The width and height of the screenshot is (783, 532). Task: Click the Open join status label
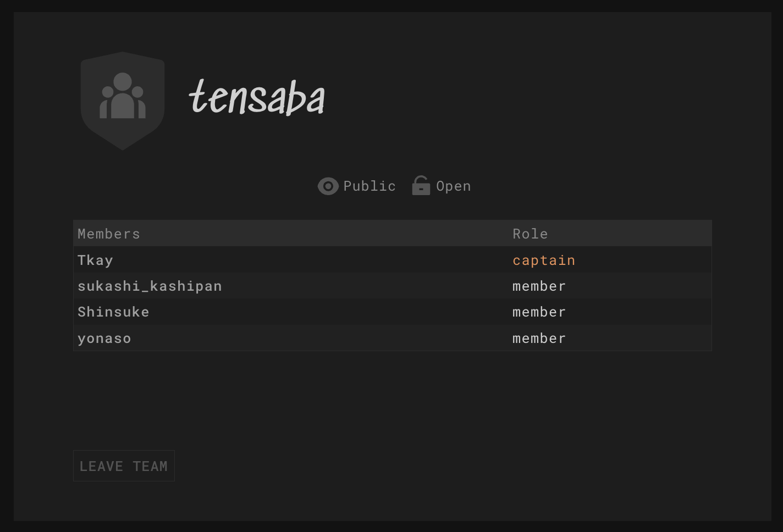(453, 186)
